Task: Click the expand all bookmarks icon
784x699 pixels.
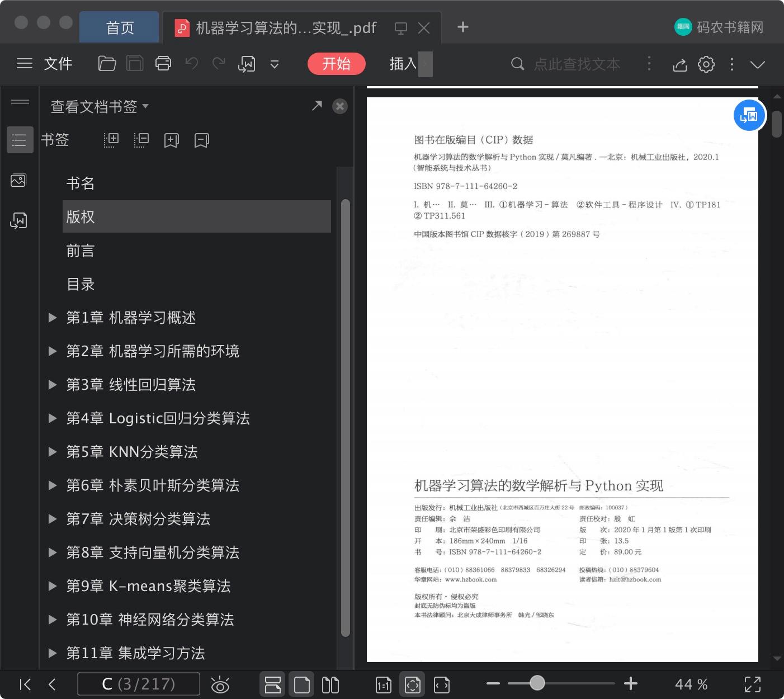Action: pyautogui.click(x=111, y=140)
